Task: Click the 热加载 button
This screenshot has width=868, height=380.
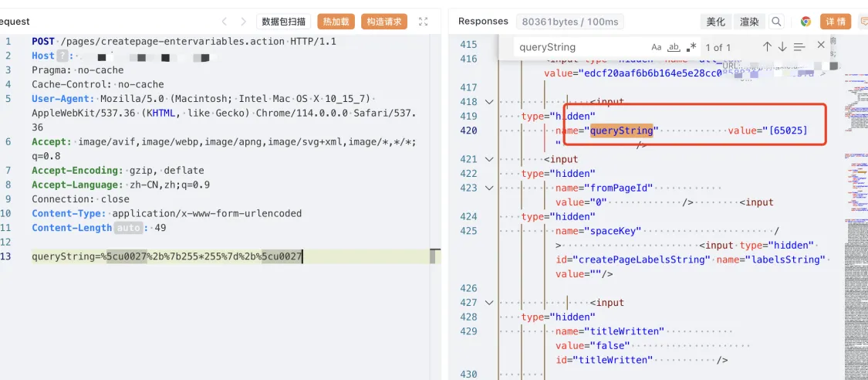Action: coord(336,22)
